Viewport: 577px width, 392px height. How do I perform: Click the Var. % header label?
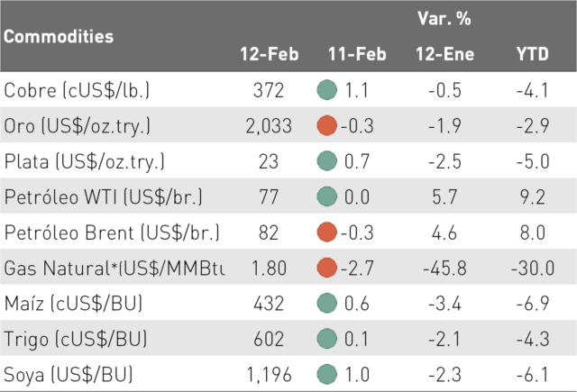[x=444, y=18]
